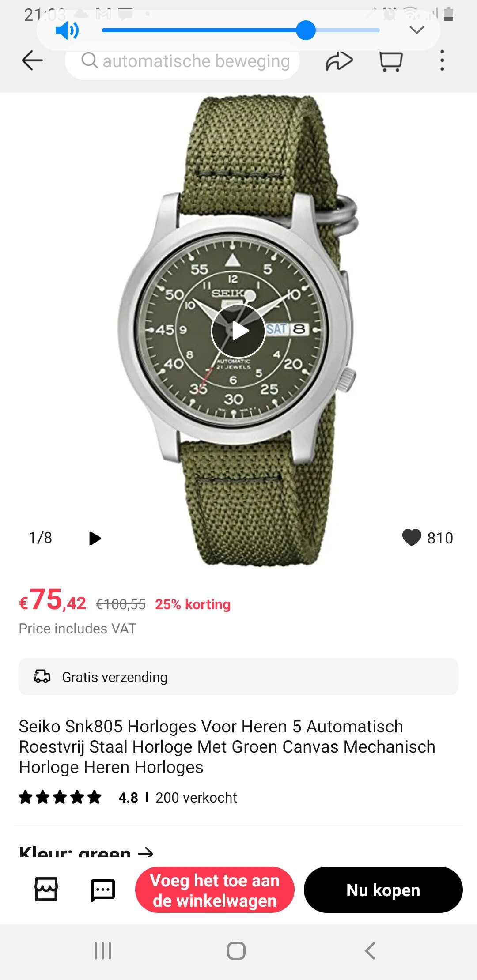The height and width of the screenshot is (980, 477).
Task: Expand the Kleur: green arrow
Action: click(145, 852)
